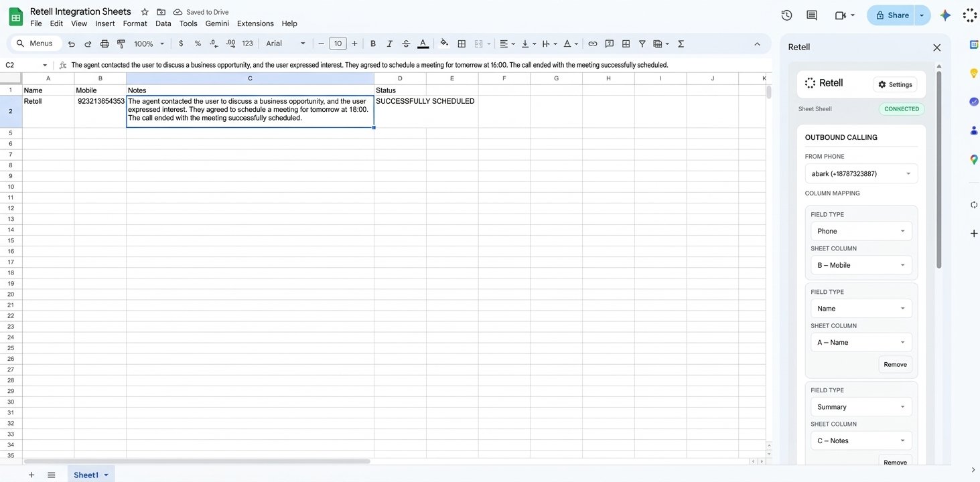Open version history
The image size is (980, 482).
point(786,15)
